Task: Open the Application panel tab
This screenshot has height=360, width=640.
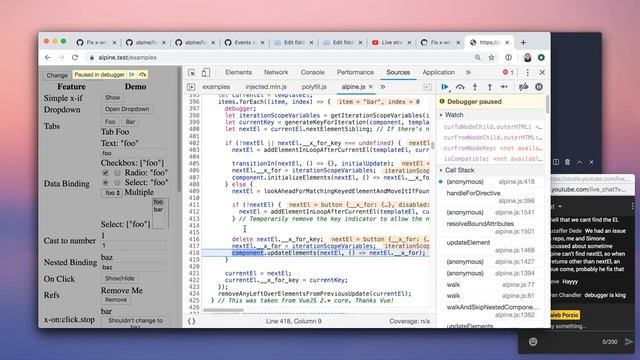Action: coord(438,72)
